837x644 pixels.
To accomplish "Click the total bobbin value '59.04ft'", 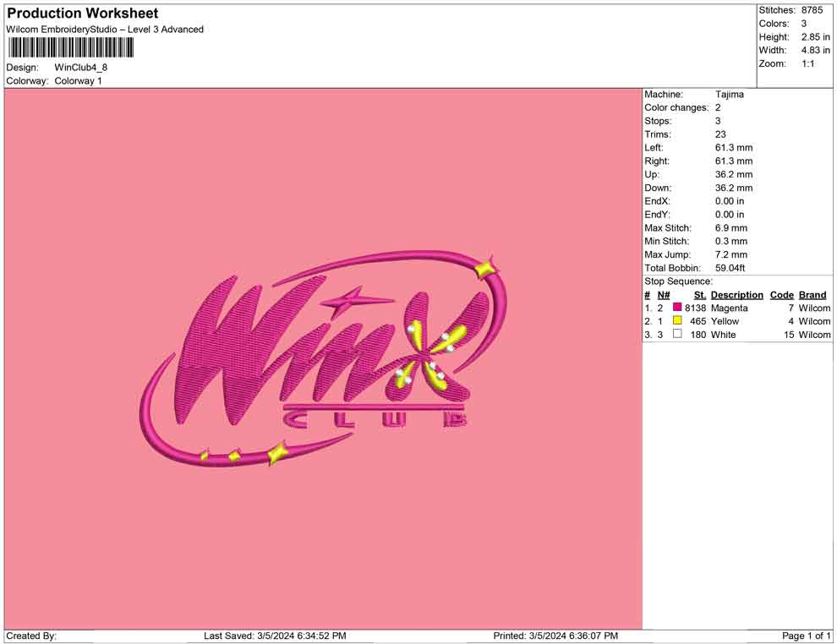I will 730,268.
